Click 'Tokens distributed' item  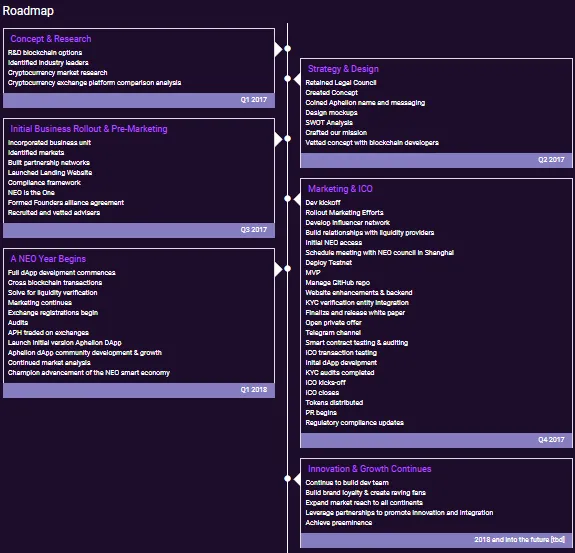tap(334, 403)
